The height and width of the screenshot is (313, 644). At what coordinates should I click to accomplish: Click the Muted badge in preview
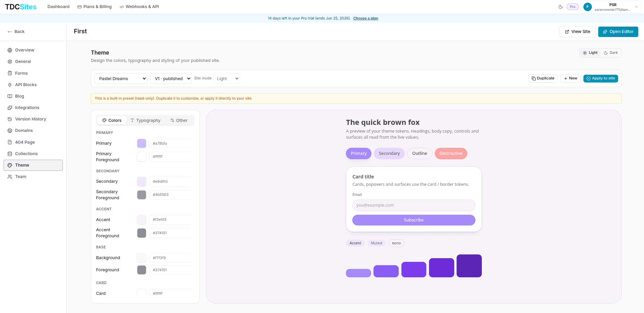377,243
